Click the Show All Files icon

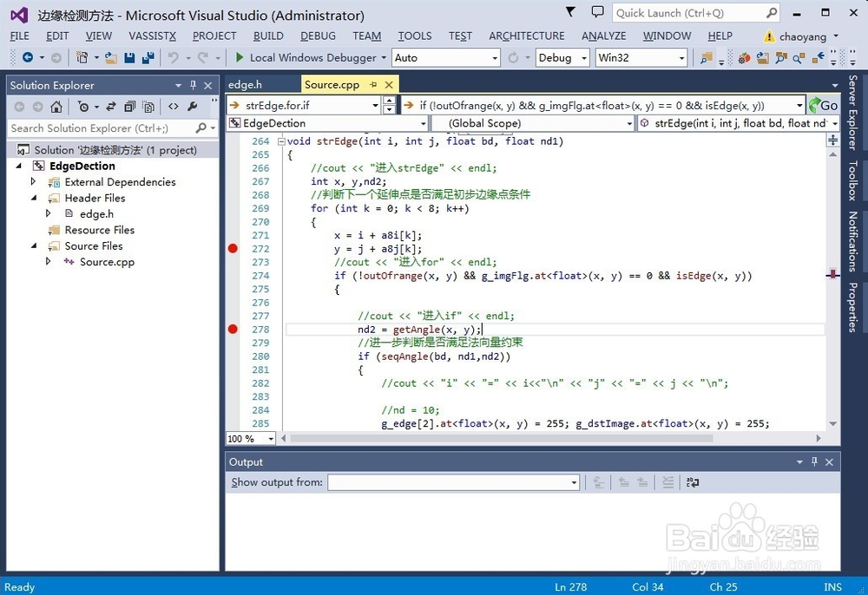pyautogui.click(x=148, y=107)
